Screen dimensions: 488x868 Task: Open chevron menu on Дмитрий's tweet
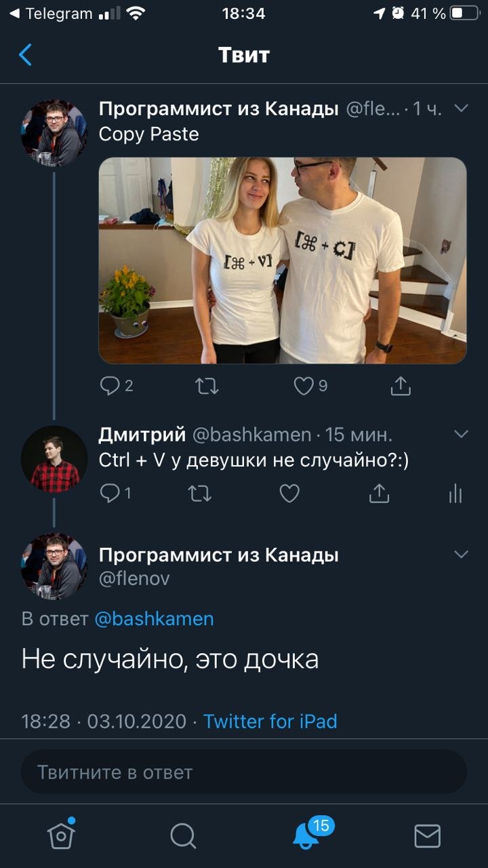461,434
